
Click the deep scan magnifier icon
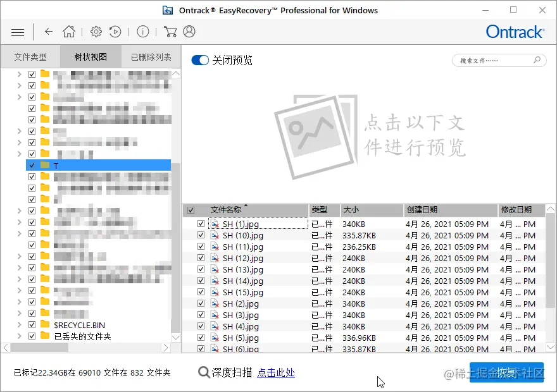[204, 372]
